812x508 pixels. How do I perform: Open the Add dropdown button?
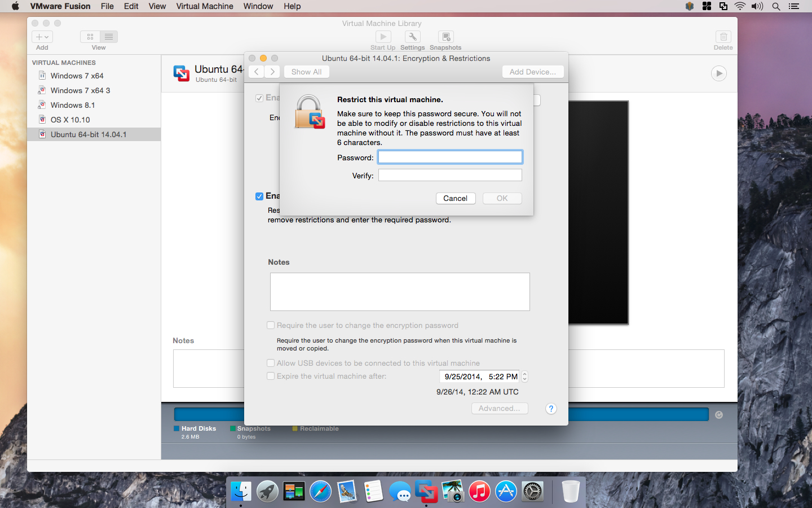tap(42, 37)
